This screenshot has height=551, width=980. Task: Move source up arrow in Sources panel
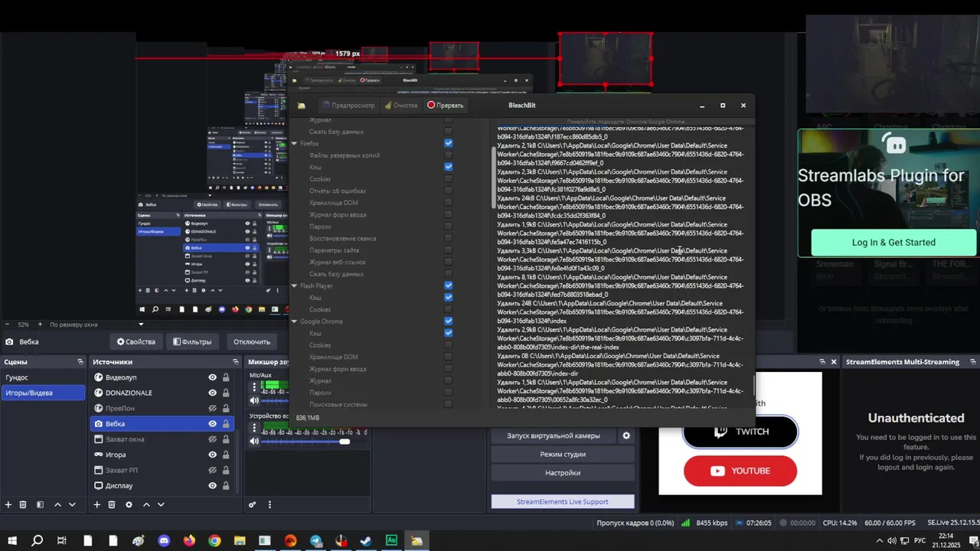tap(146, 504)
